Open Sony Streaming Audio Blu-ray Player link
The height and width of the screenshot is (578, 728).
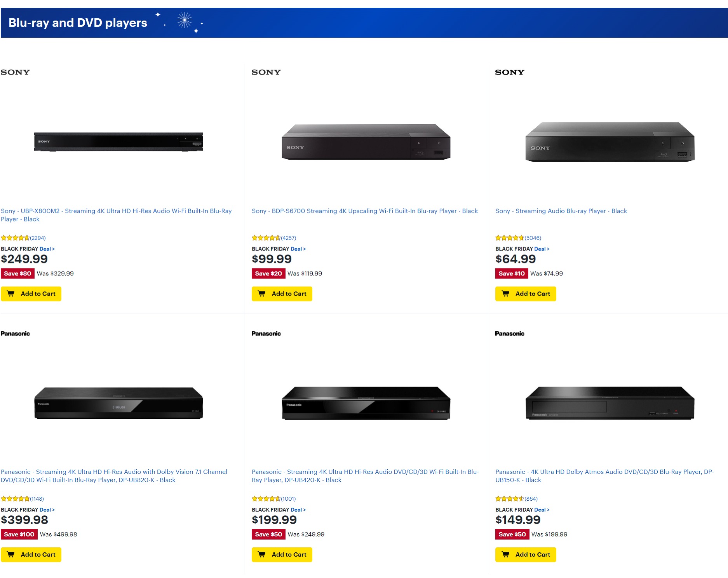point(561,211)
